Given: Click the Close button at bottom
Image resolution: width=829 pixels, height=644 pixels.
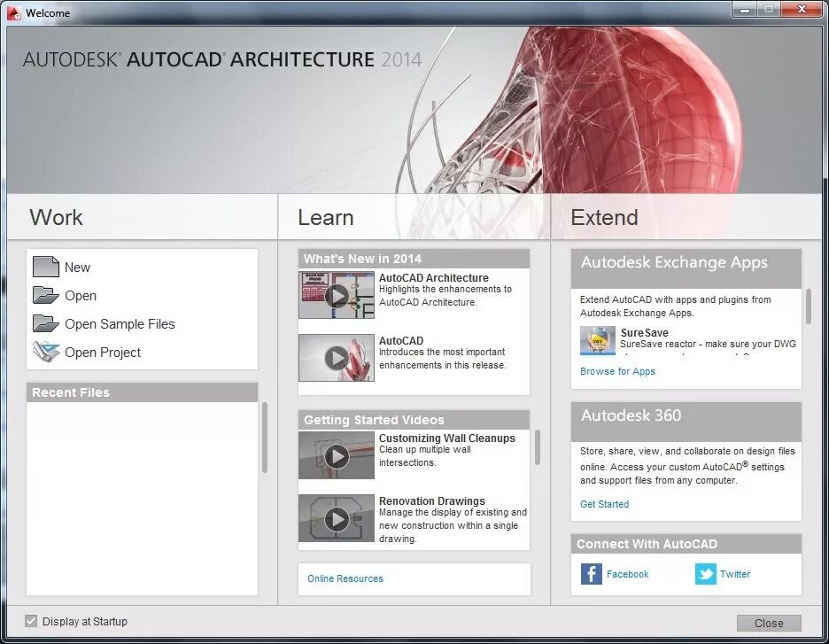Looking at the screenshot, I should 769,624.
